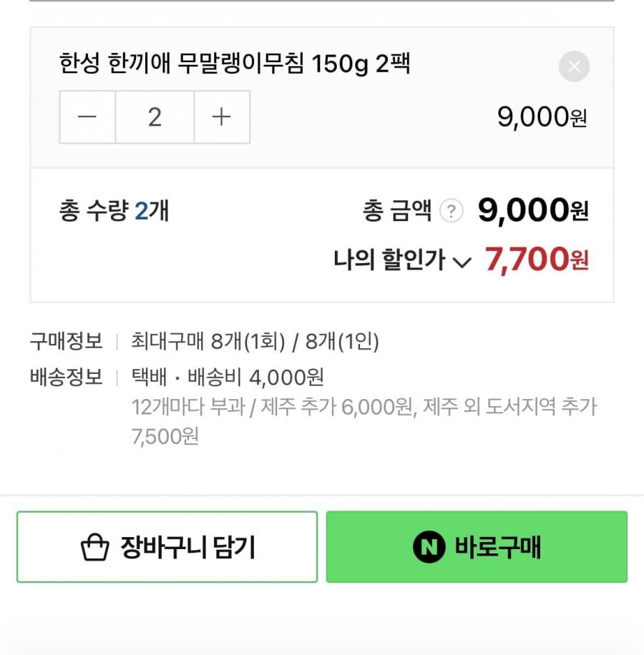Click the 배송정보 label
The image size is (644, 655).
(67, 378)
